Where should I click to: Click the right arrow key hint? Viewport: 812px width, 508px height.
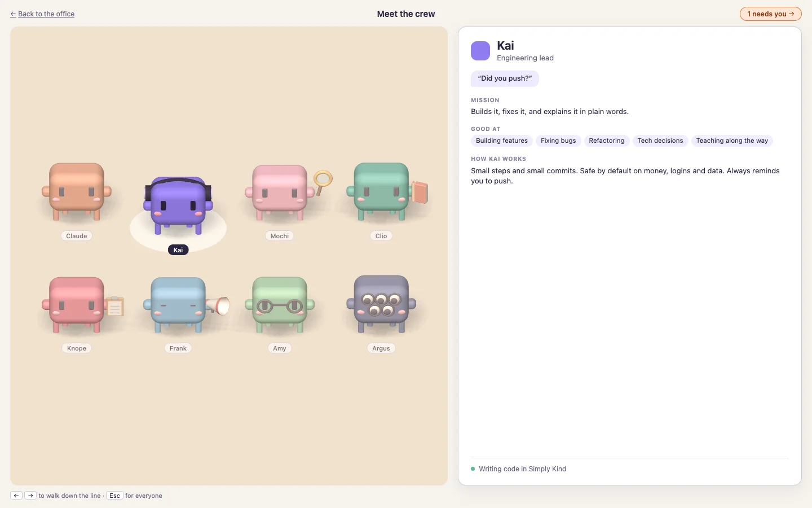pos(30,496)
